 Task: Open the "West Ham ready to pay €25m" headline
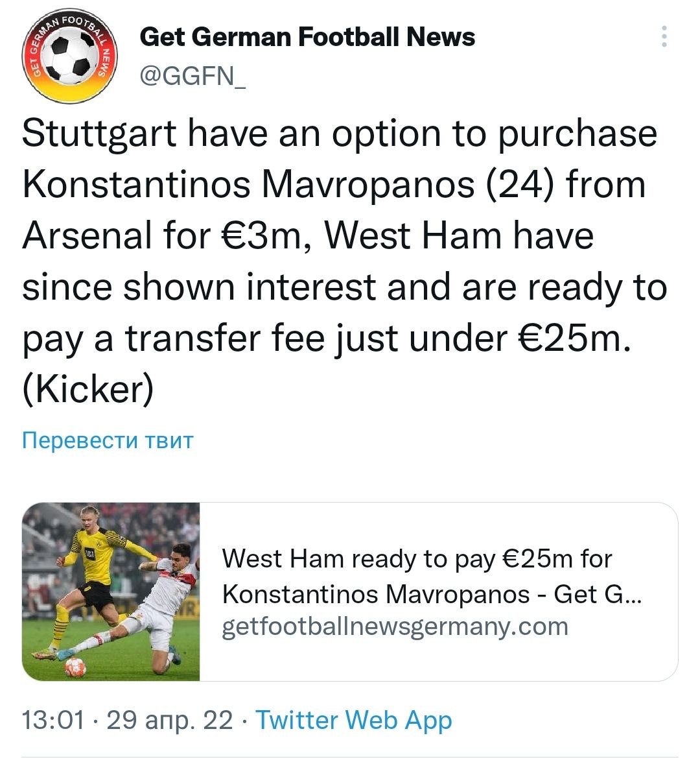(417, 558)
